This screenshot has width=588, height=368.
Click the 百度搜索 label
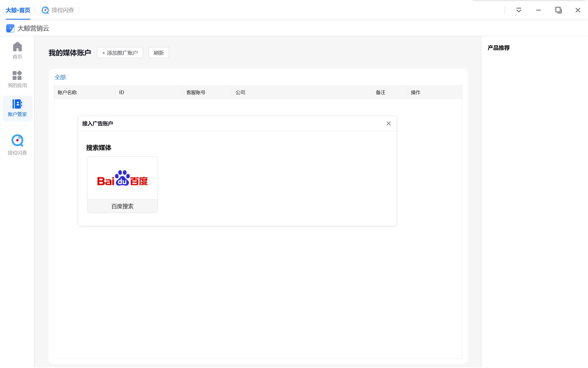pyautogui.click(x=122, y=206)
